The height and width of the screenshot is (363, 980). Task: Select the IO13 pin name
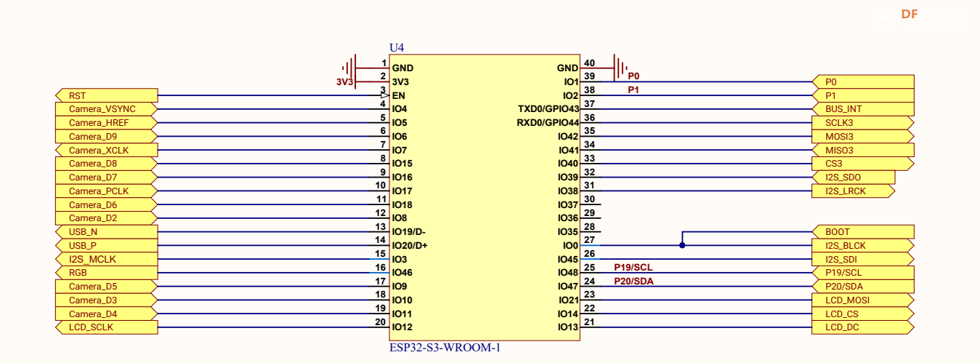coord(568,327)
